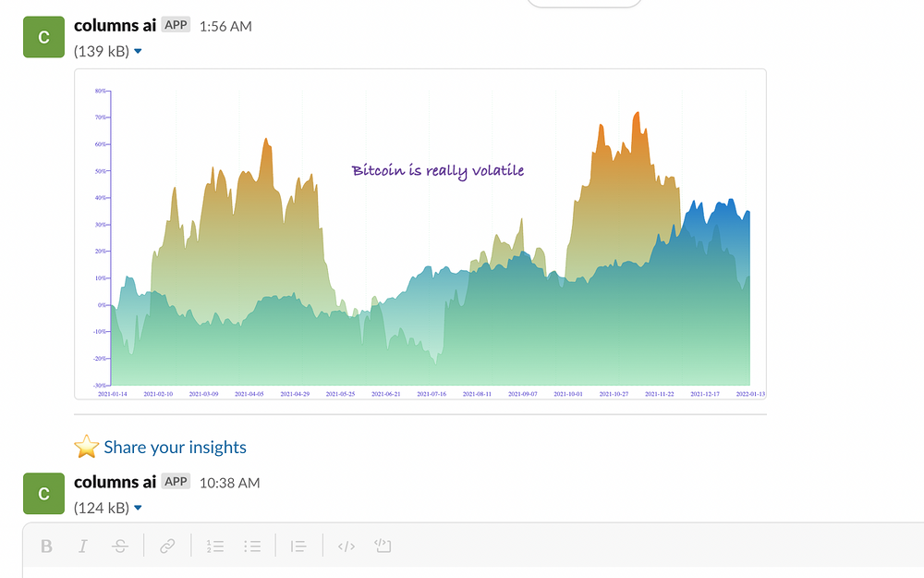Insert a code block
Screen dimensions: 924x578
(x=383, y=546)
